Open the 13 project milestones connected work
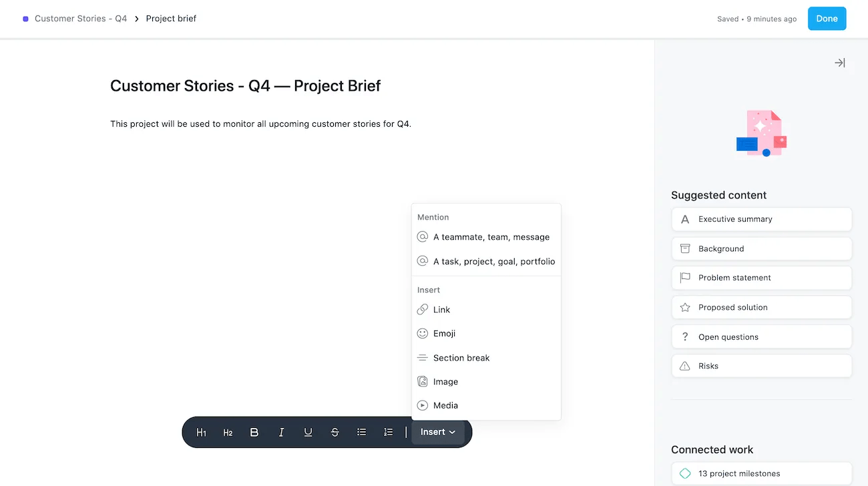 (761, 473)
